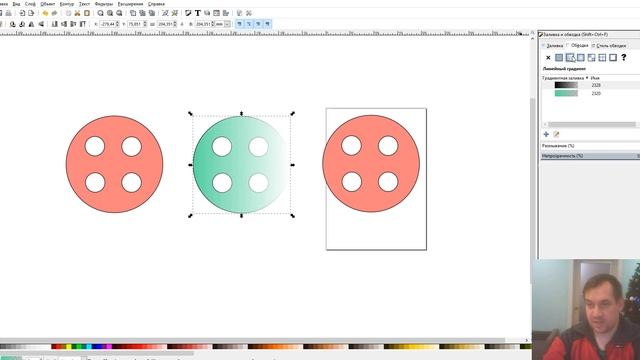Viewport: 640px width, 360px height.
Task: Switch to the Заливка tab
Action: [x=554, y=46]
